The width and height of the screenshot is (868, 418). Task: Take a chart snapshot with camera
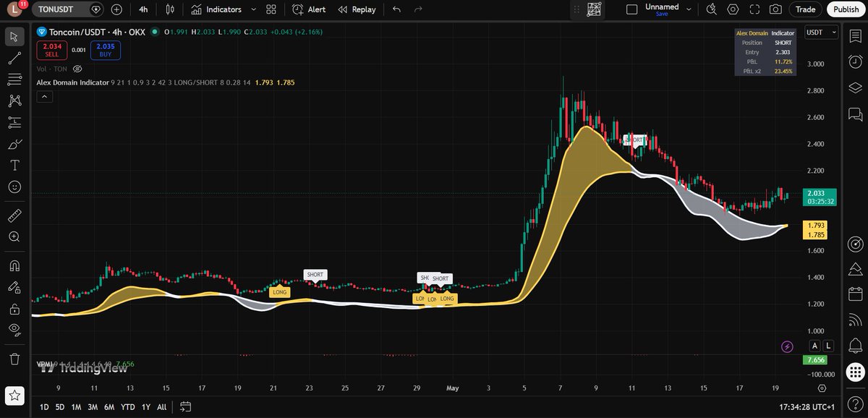[x=775, y=9]
